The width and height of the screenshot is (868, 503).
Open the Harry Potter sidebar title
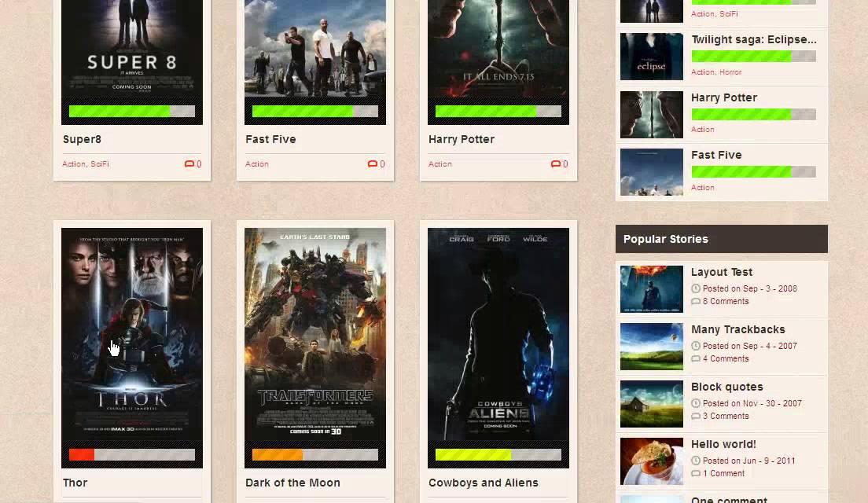click(723, 98)
